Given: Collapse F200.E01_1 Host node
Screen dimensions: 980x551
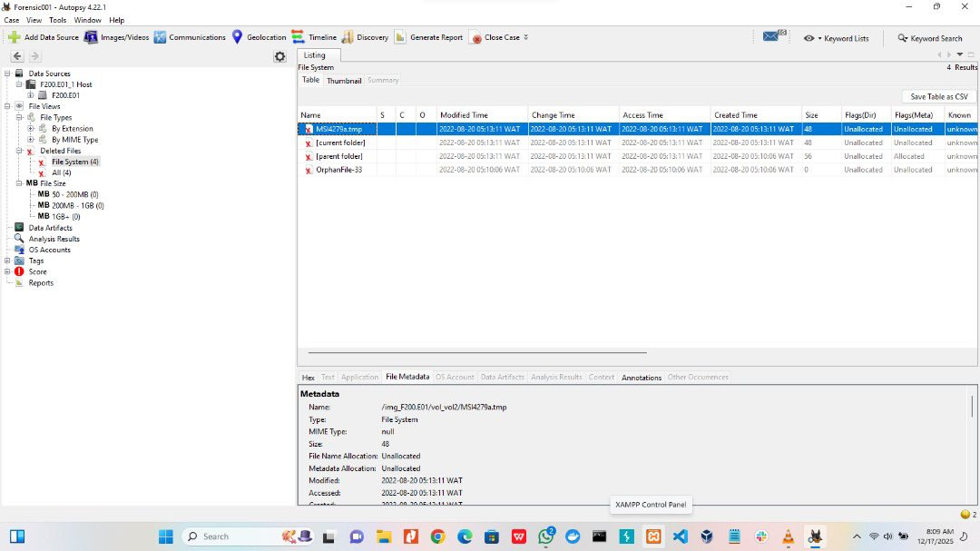Looking at the screenshot, I should pos(19,84).
